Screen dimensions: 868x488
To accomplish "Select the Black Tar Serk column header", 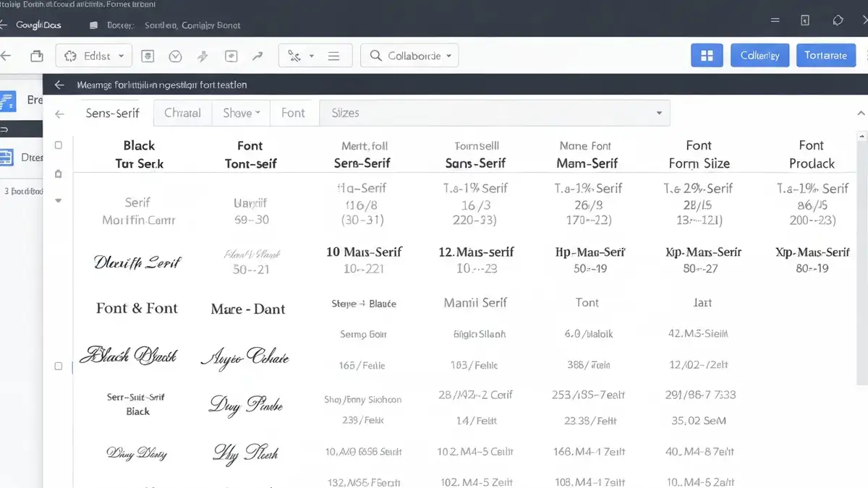I will point(139,155).
